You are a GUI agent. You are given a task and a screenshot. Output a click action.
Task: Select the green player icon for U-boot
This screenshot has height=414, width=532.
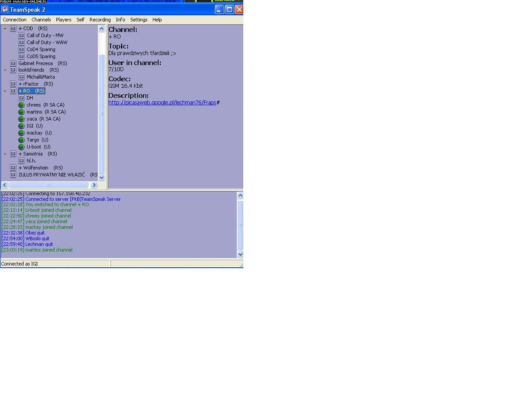21,147
